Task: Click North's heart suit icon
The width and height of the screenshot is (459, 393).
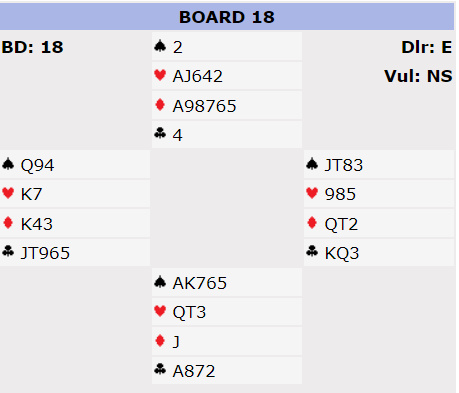Action: click(160, 75)
